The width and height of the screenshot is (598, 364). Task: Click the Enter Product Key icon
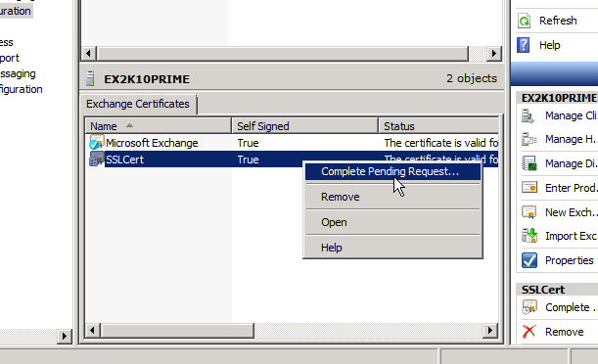tap(529, 188)
